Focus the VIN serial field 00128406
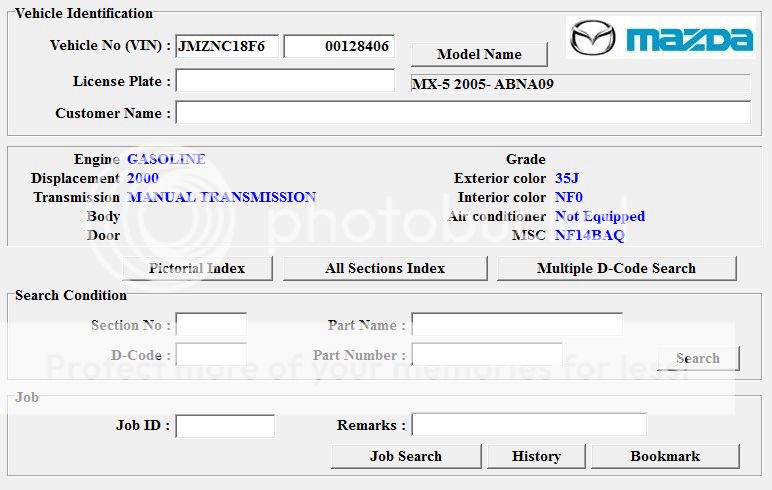This screenshot has height=490, width=772. pos(339,46)
